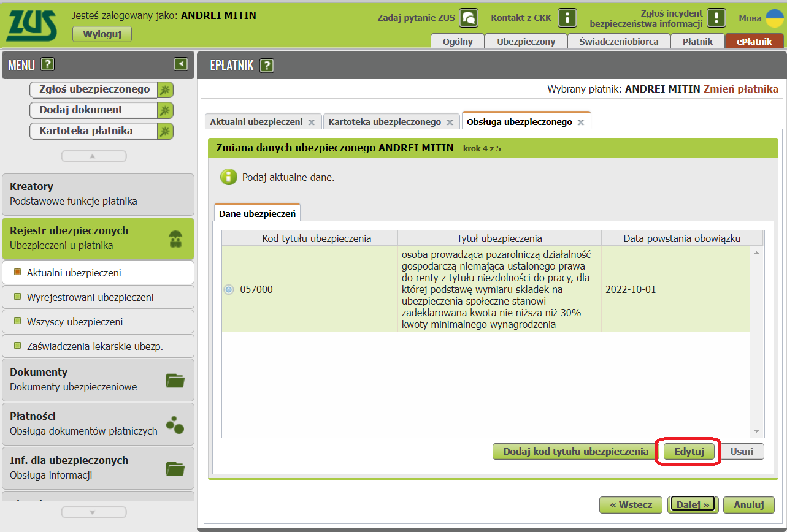
Task: Switch to the Płatnik top tab
Action: [698, 42]
